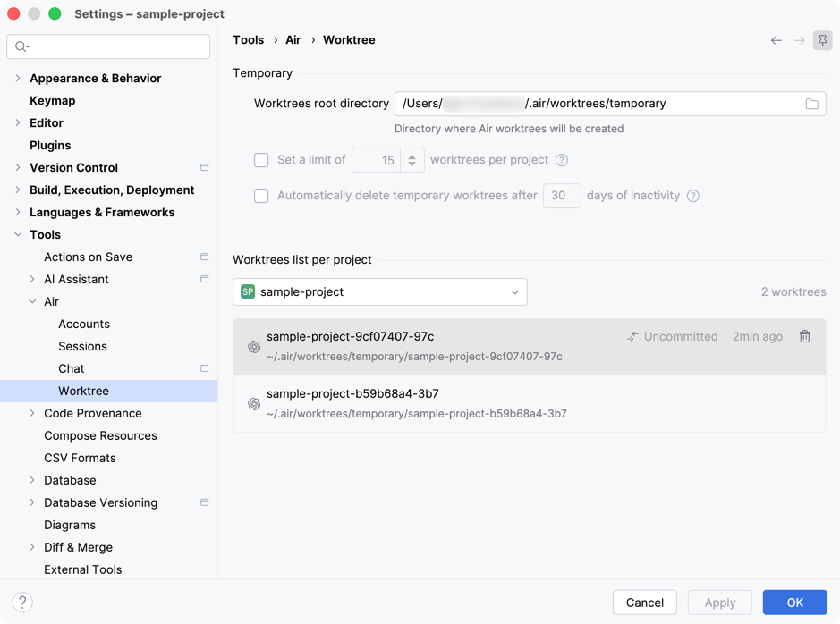The width and height of the screenshot is (840, 624).
Task: Click Air in the breadcrumb
Action: point(293,40)
